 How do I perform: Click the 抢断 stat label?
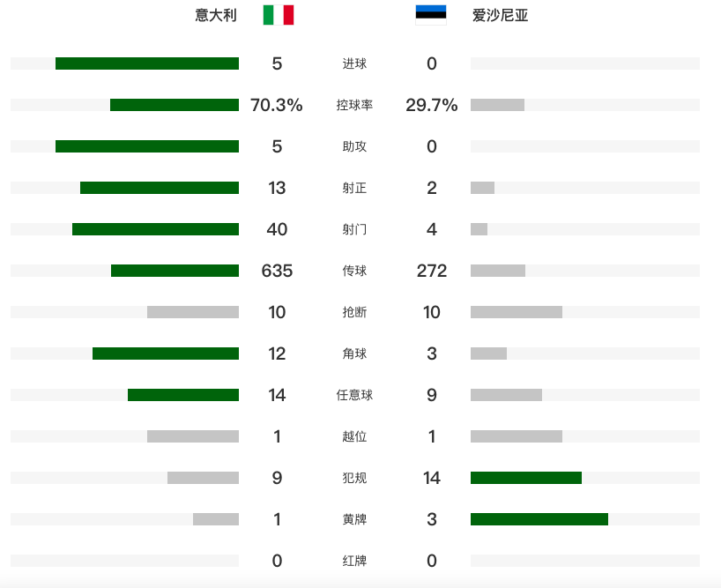[354, 312]
